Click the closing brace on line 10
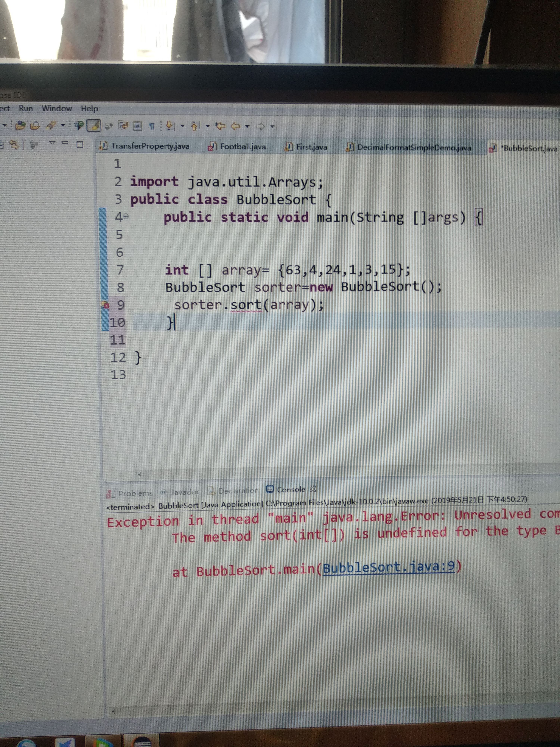The width and height of the screenshot is (560, 747). (x=170, y=323)
